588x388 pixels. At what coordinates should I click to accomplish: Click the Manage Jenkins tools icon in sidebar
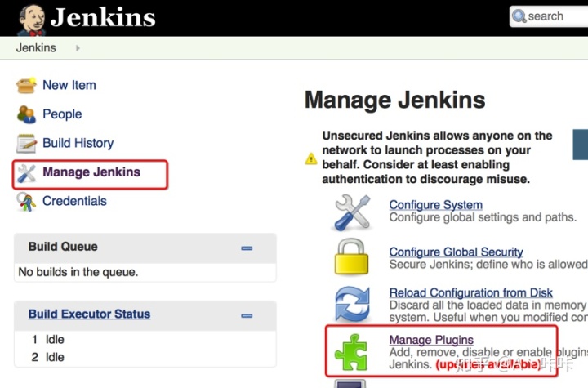coord(26,173)
